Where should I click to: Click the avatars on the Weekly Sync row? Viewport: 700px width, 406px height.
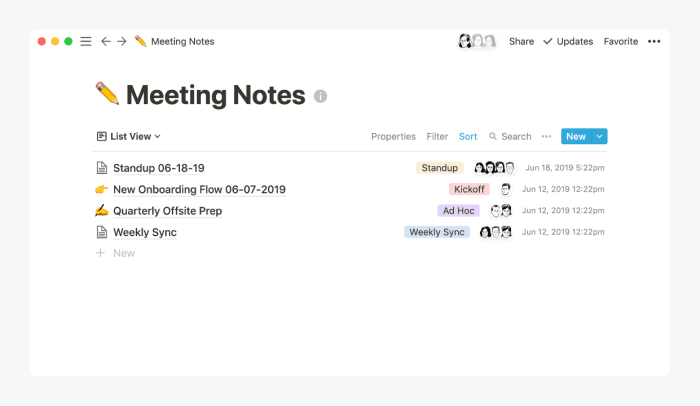point(496,232)
